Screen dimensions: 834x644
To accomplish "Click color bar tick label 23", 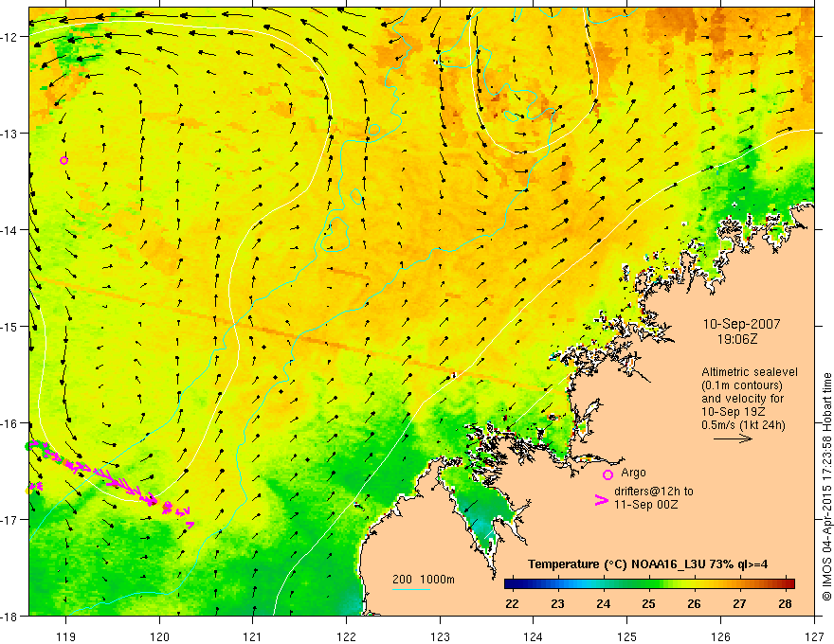I will point(557,603).
